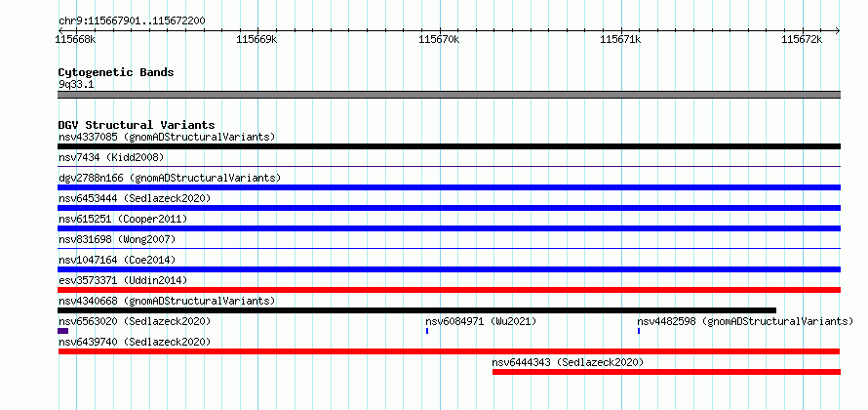This screenshot has width=868, height=410.
Task: Click the tiny blue nsv6084971 marker
Action: coord(427,331)
